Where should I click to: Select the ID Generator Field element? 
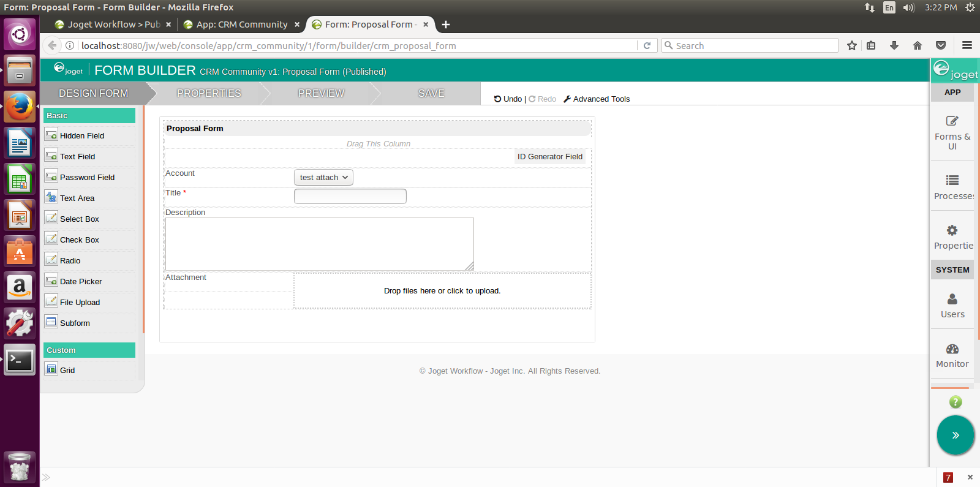click(x=550, y=156)
